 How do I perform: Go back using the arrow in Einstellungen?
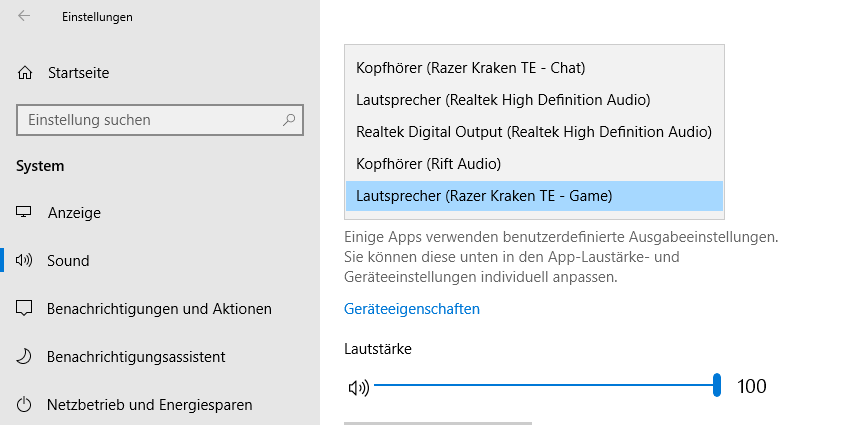(x=24, y=16)
